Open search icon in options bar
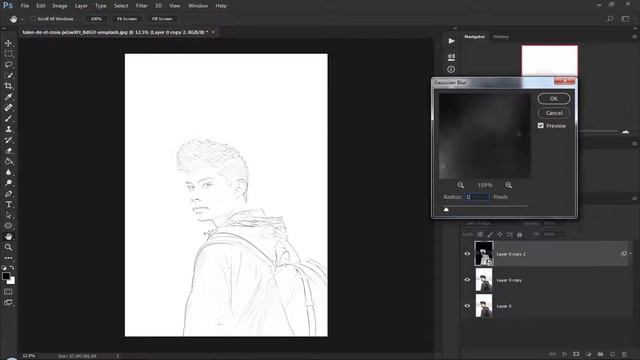Image resolution: width=640 pixels, height=360 pixels. pyautogui.click(x=610, y=19)
